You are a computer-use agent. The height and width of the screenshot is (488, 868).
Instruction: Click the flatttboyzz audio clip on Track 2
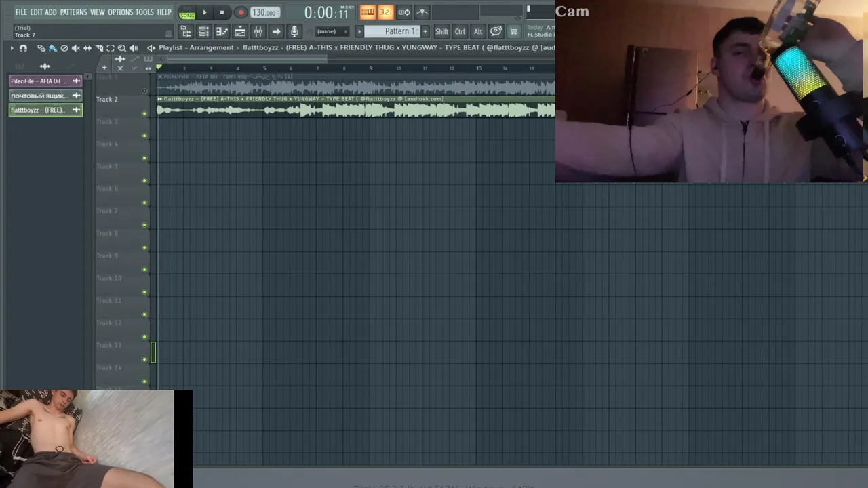click(356, 106)
